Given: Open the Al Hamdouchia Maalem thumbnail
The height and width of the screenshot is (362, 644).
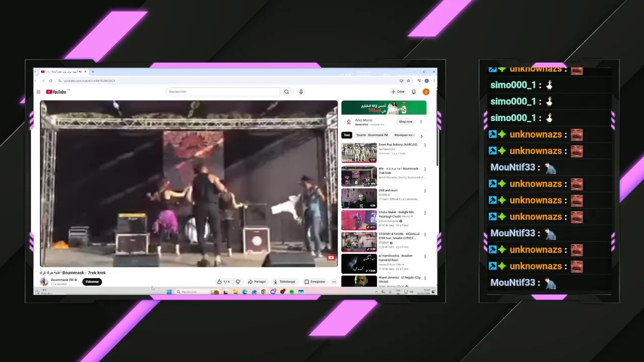Looking at the screenshot, I should pyautogui.click(x=359, y=263).
